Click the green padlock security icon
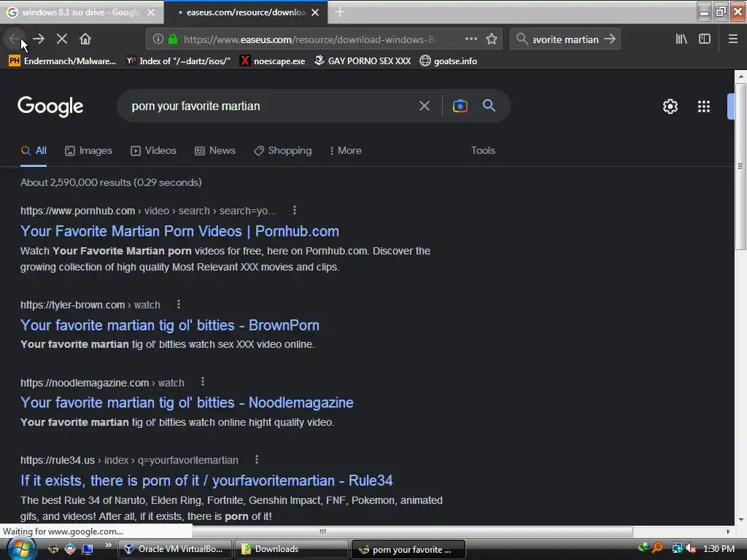This screenshot has width=747, height=560. tap(173, 39)
